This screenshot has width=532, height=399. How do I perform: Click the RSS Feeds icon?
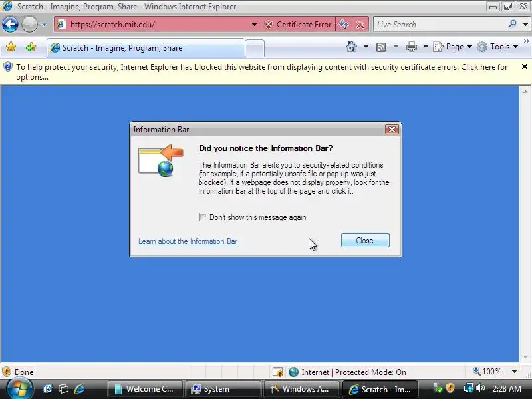(381, 47)
